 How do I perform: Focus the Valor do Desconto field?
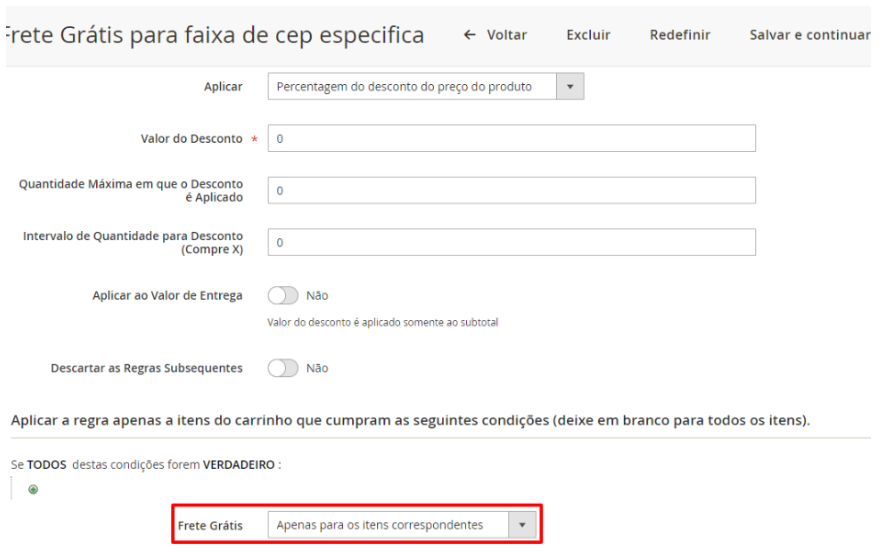tap(511, 139)
